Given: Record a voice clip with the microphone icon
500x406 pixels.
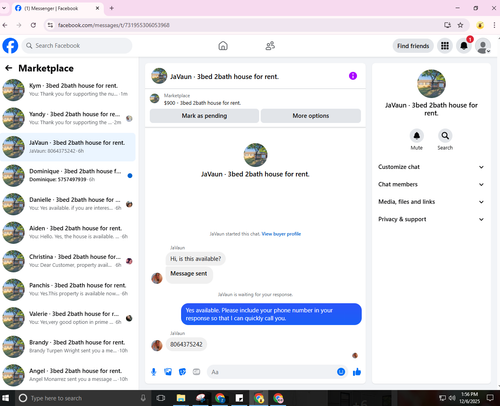Looking at the screenshot, I should [154, 372].
